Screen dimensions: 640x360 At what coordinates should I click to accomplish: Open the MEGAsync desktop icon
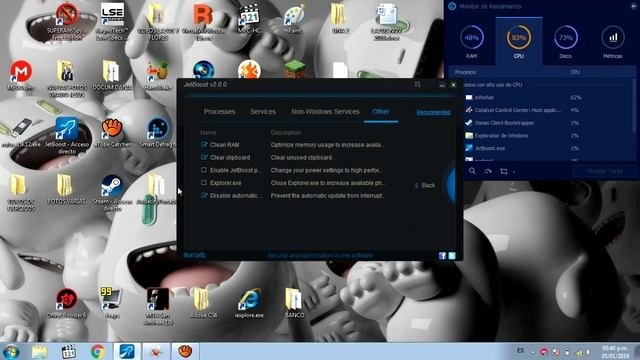point(21,75)
